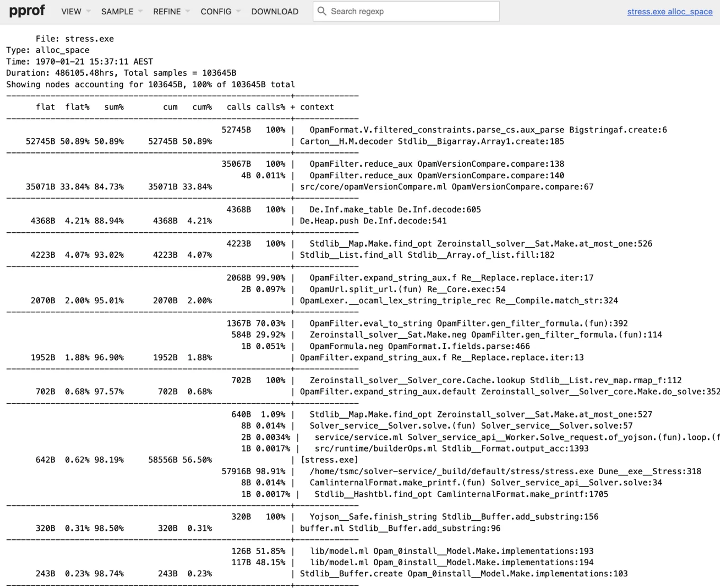Expand the CONFIG dropdown arrow

click(x=239, y=12)
